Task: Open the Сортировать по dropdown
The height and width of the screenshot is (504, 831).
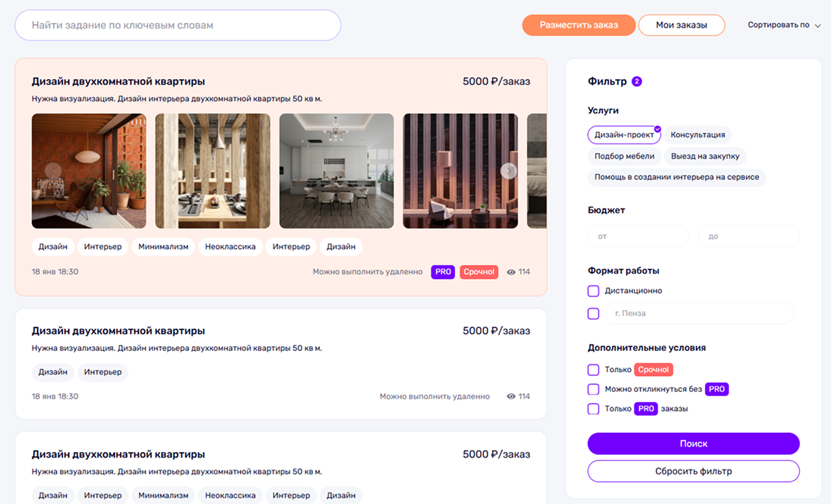Action: coord(785,25)
